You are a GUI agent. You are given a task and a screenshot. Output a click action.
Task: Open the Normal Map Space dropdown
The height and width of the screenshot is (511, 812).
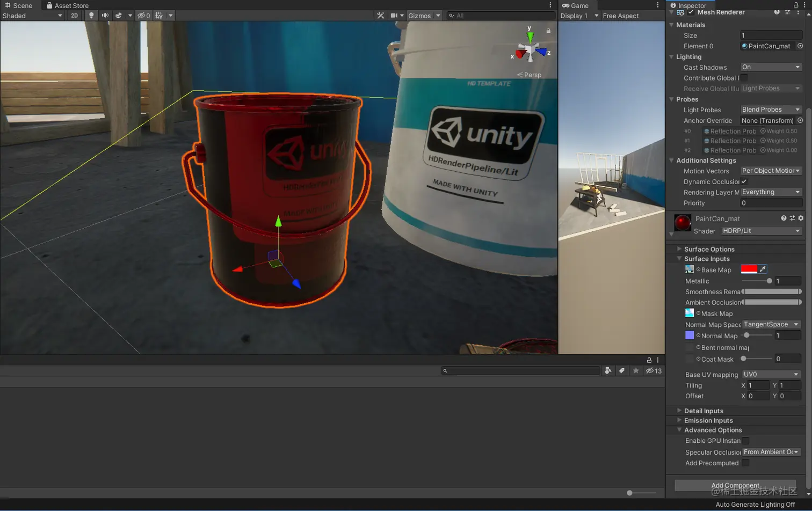[771, 324]
